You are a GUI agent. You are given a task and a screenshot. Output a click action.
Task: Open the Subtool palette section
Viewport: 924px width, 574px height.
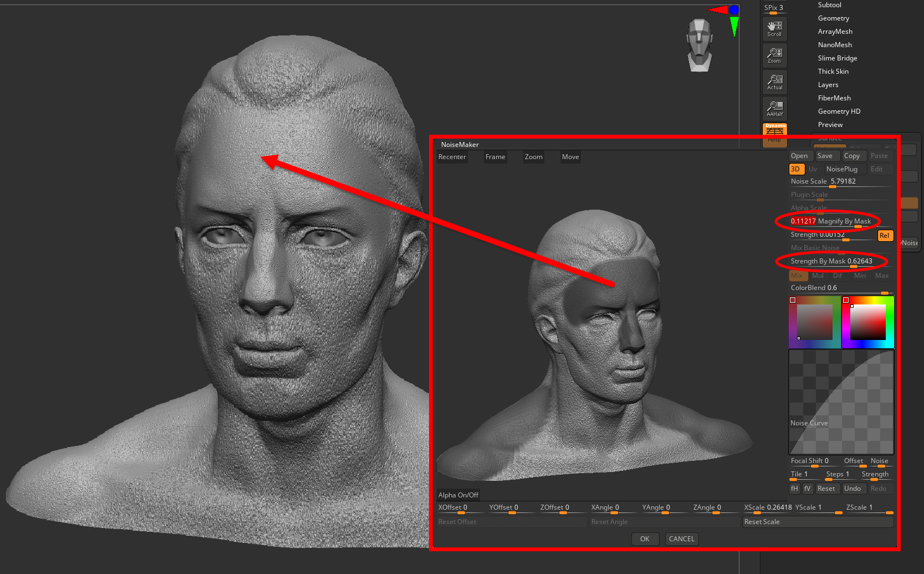(x=829, y=5)
